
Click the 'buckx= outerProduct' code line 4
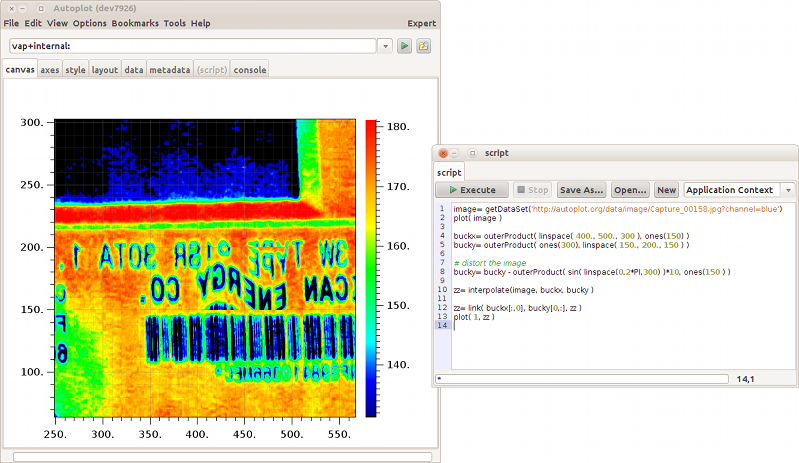click(571, 236)
